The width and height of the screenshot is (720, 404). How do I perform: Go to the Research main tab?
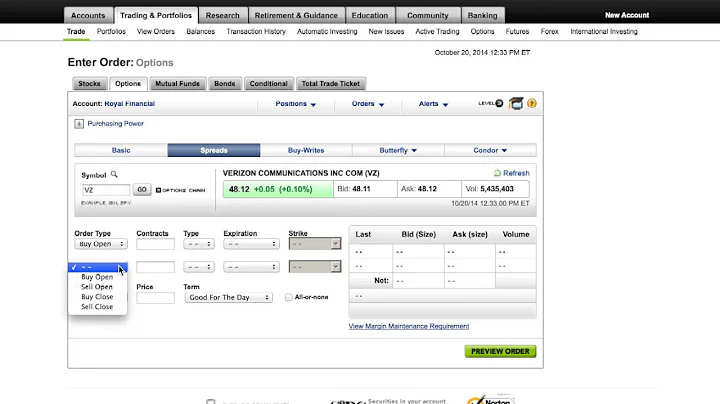(223, 15)
